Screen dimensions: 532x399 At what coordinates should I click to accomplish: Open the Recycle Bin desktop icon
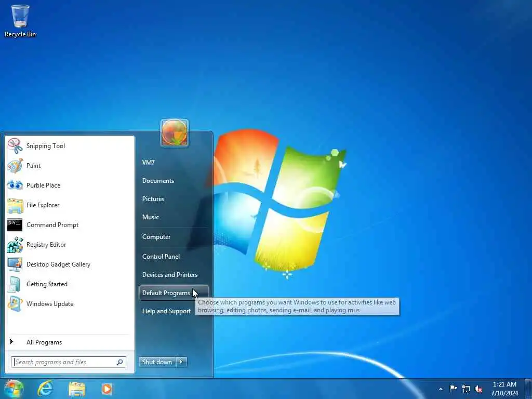pyautogui.click(x=20, y=21)
